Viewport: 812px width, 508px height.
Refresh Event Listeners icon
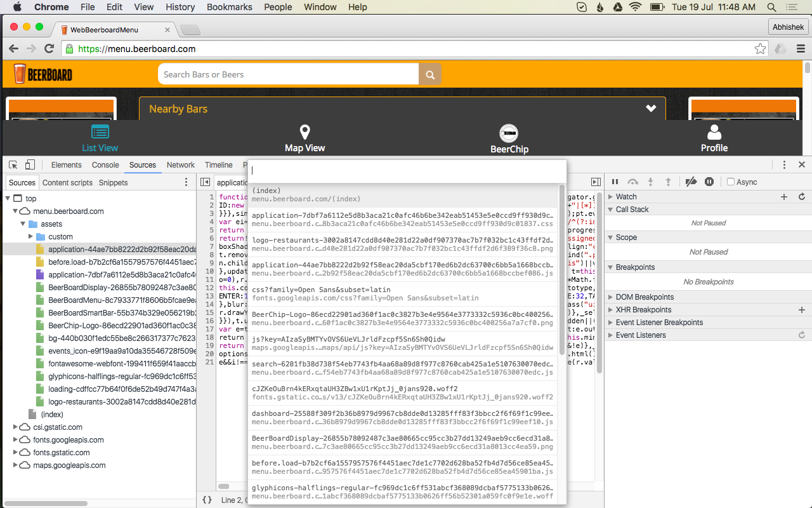802,335
